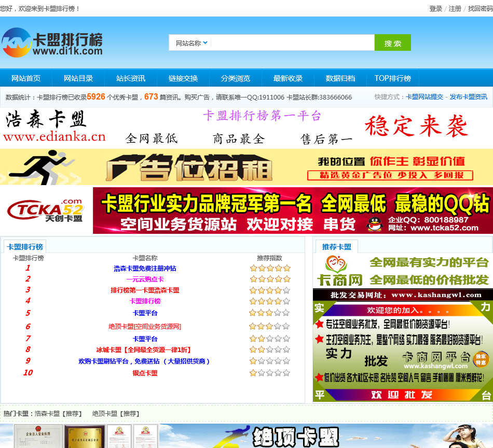Screen dimensions: 493x448
Task: Open 排行榜第一卡盟浩森卡盟 ranking entry
Action: tap(145, 290)
